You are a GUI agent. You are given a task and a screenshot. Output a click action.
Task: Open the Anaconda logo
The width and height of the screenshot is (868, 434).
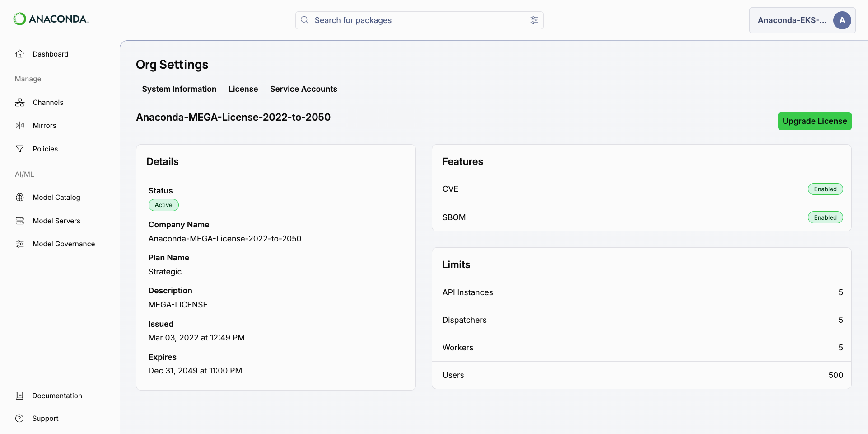coord(51,19)
